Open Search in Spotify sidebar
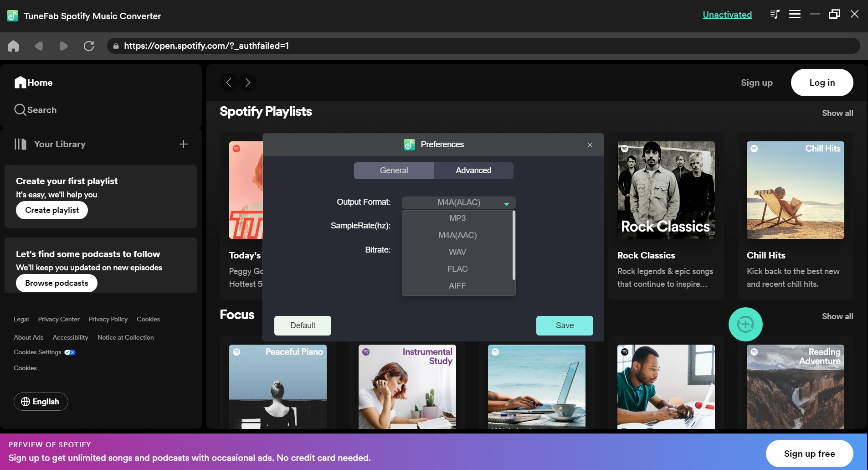The image size is (868, 470). tap(36, 110)
